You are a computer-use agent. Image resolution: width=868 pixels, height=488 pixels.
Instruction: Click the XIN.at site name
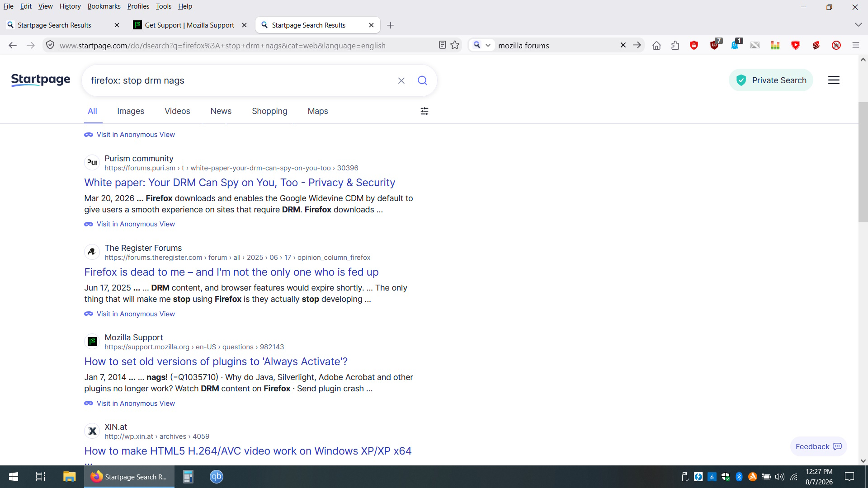coord(116,427)
